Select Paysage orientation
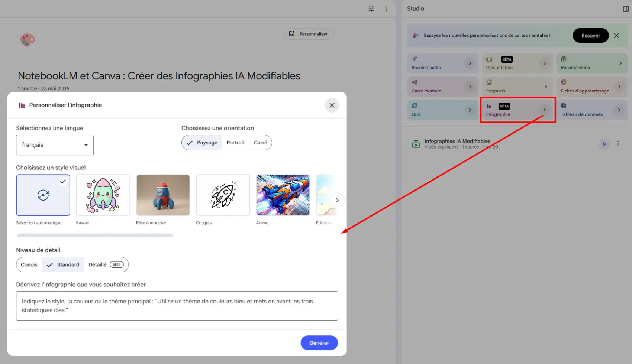Viewport: 632px width, 364px height. coord(202,143)
